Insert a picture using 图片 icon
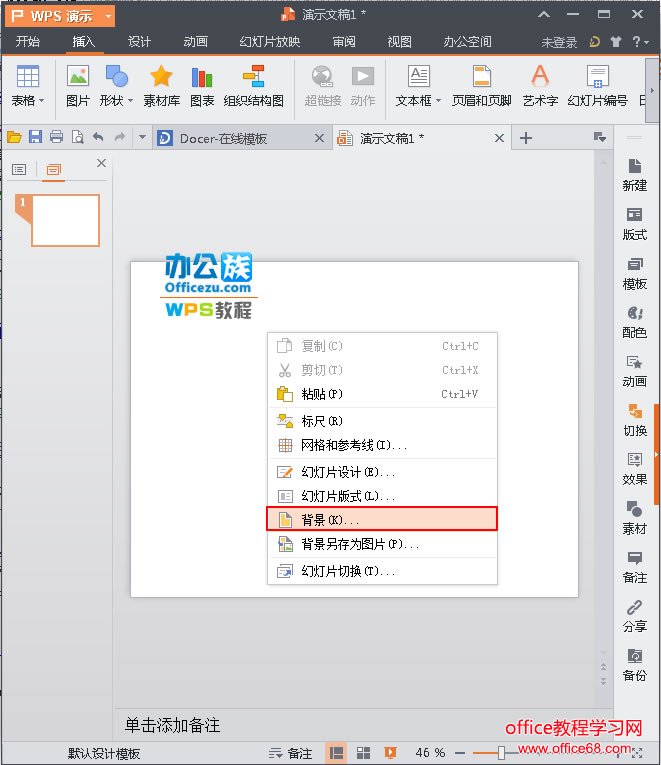661x765 pixels. tap(77, 85)
